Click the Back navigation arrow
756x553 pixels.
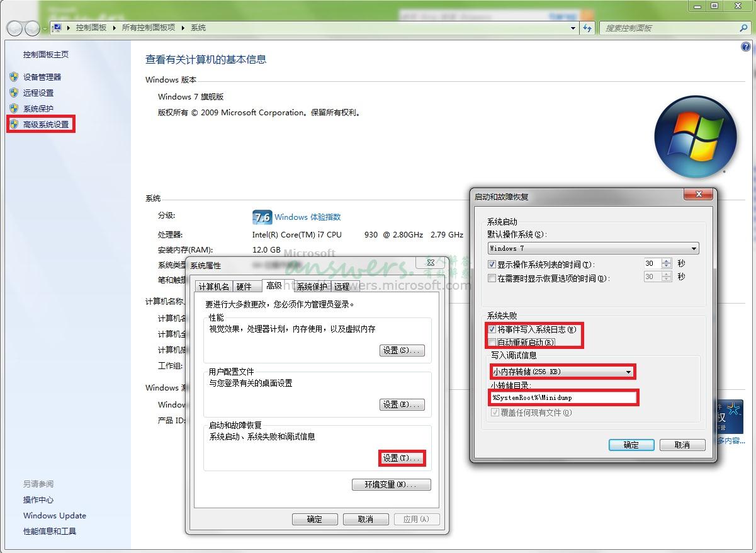(x=14, y=28)
